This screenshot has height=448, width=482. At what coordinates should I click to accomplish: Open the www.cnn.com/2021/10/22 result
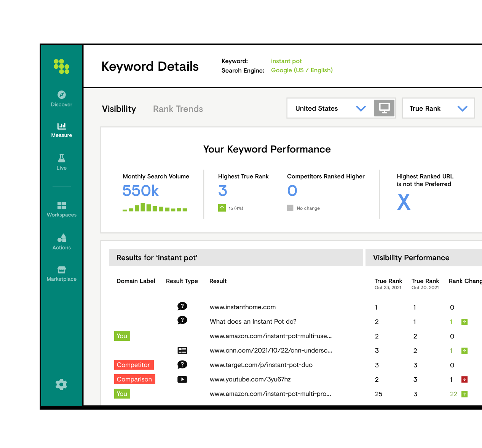coord(271,351)
